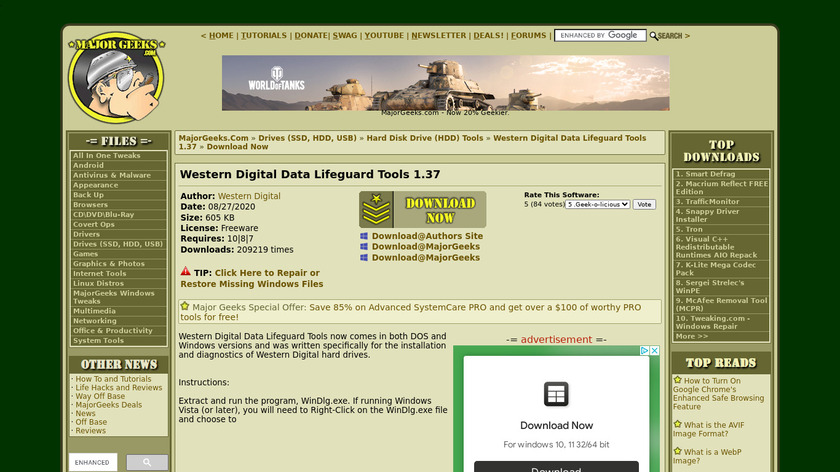840x472 pixels.
Task: Click the ad's Download button
Action: [x=556, y=467]
